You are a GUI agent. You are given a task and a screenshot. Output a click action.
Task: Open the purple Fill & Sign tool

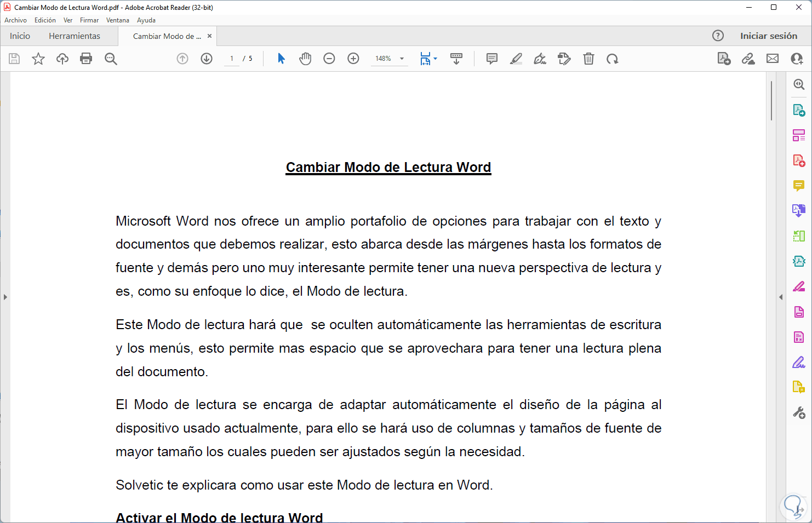pos(799,362)
